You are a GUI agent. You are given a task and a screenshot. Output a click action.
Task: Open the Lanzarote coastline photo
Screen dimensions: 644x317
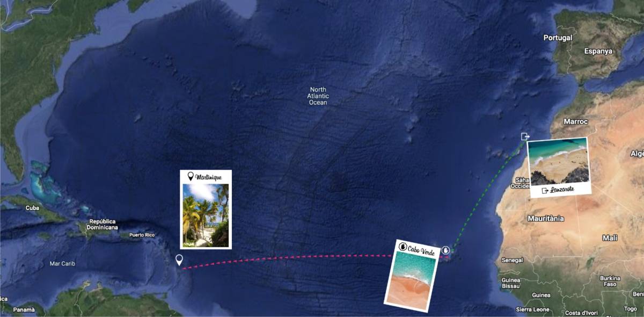[x=558, y=162]
